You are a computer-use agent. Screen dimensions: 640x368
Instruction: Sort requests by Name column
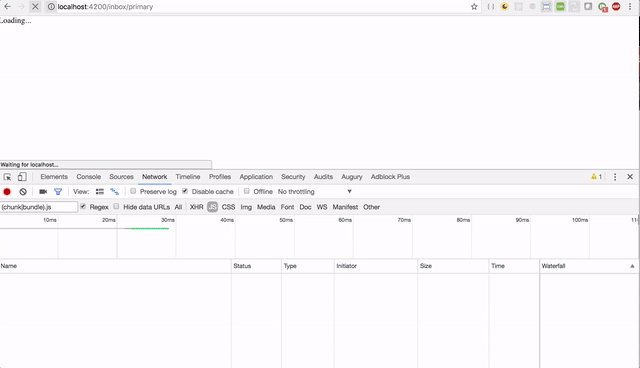tap(116, 266)
